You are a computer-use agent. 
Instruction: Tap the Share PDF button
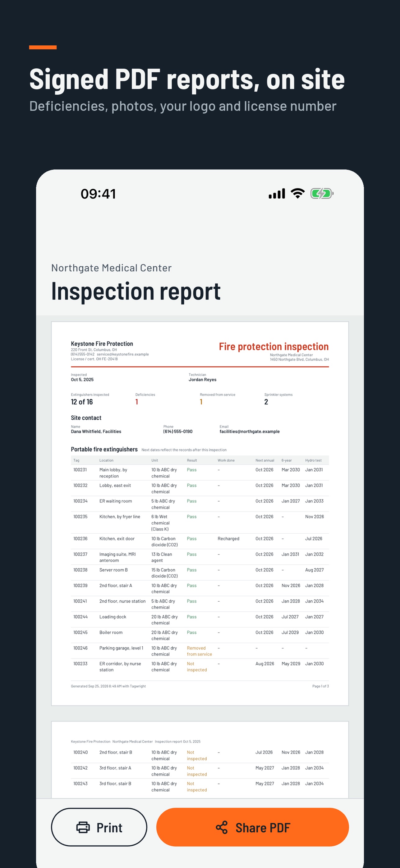click(252, 827)
